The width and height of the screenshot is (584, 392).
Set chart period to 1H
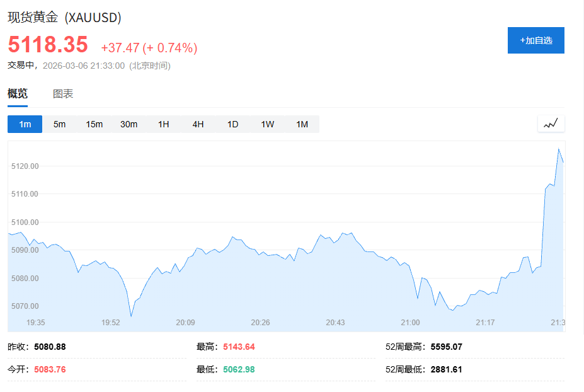point(163,124)
